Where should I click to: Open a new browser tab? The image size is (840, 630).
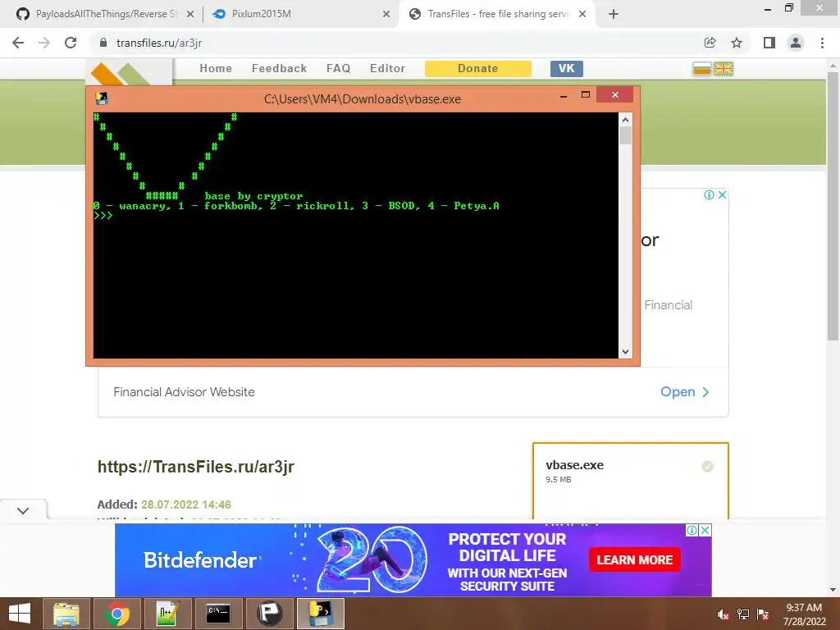click(x=614, y=15)
